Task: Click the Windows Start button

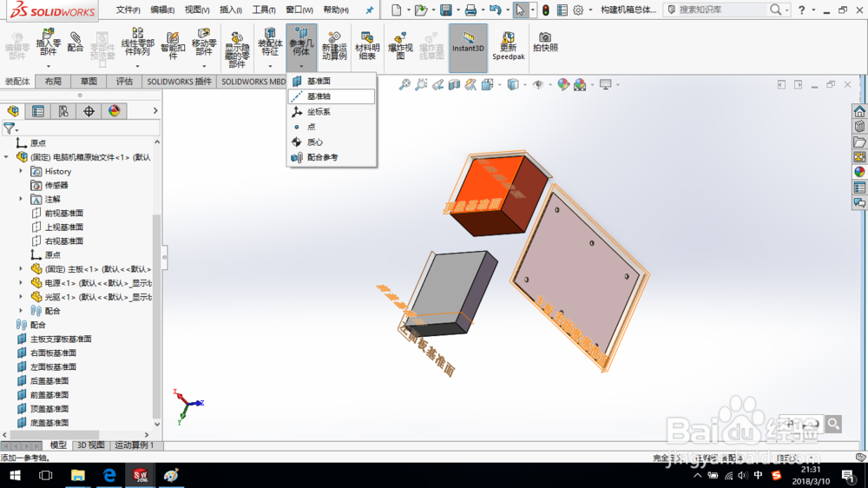Action: tap(15, 475)
